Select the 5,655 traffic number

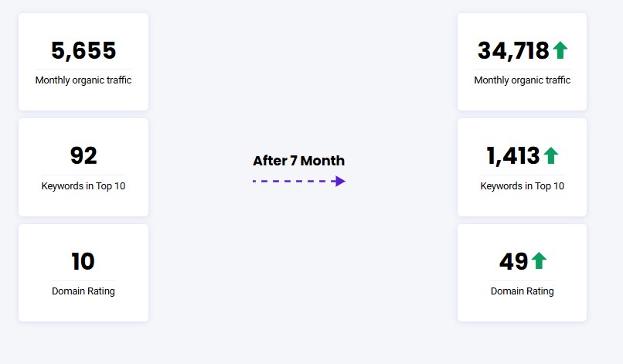(83, 51)
